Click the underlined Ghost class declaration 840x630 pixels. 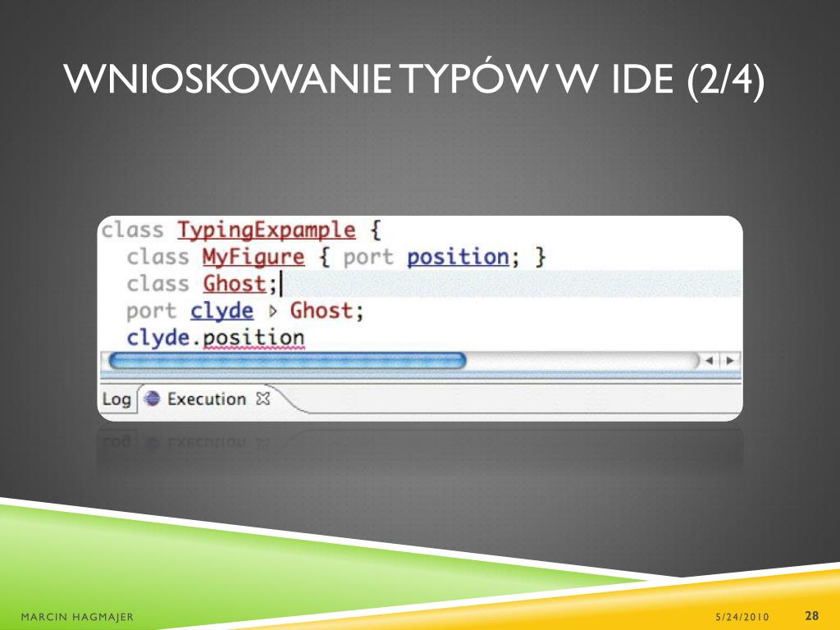(235, 284)
